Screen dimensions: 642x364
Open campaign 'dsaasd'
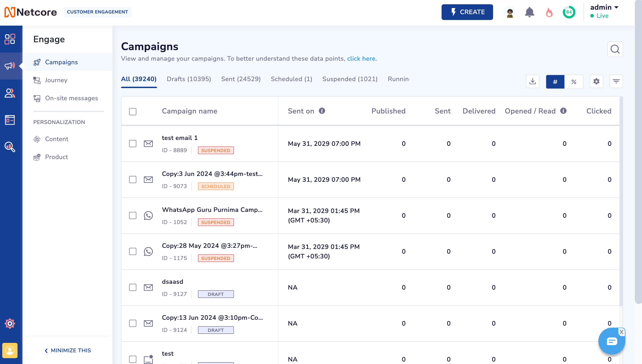point(172,282)
